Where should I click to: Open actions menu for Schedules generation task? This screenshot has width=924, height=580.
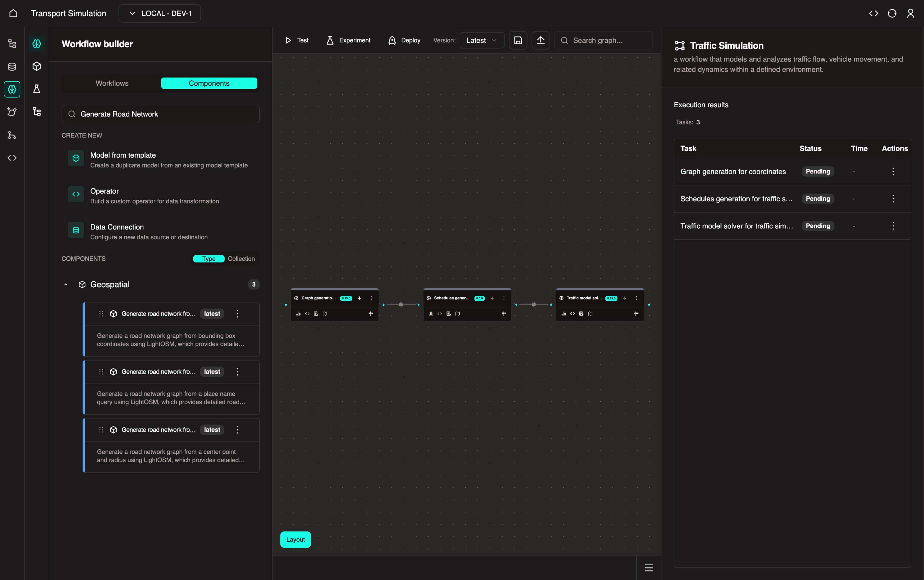coord(893,199)
